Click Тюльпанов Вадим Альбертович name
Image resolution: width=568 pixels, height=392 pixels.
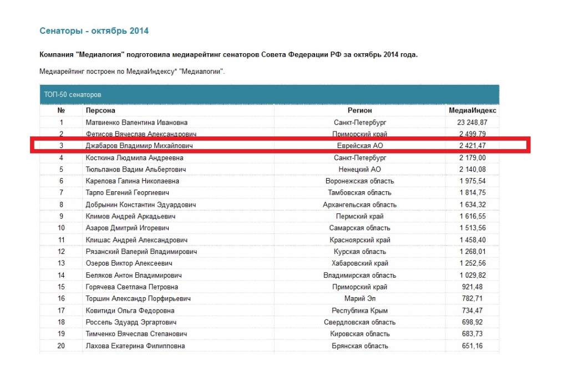click(x=136, y=170)
